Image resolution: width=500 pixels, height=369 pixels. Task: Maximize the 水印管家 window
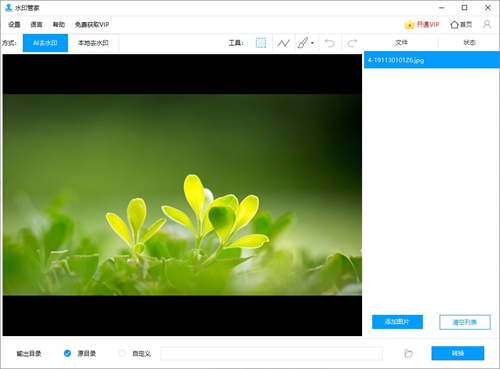point(464,8)
